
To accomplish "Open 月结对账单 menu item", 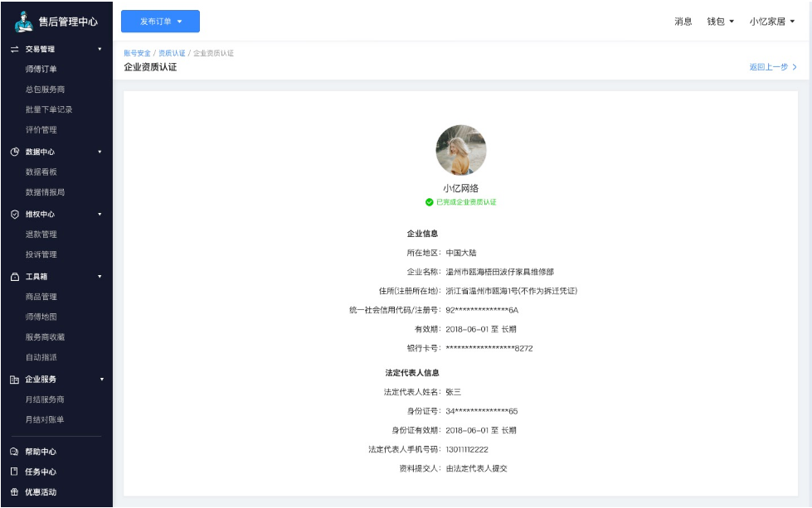I will [45, 420].
